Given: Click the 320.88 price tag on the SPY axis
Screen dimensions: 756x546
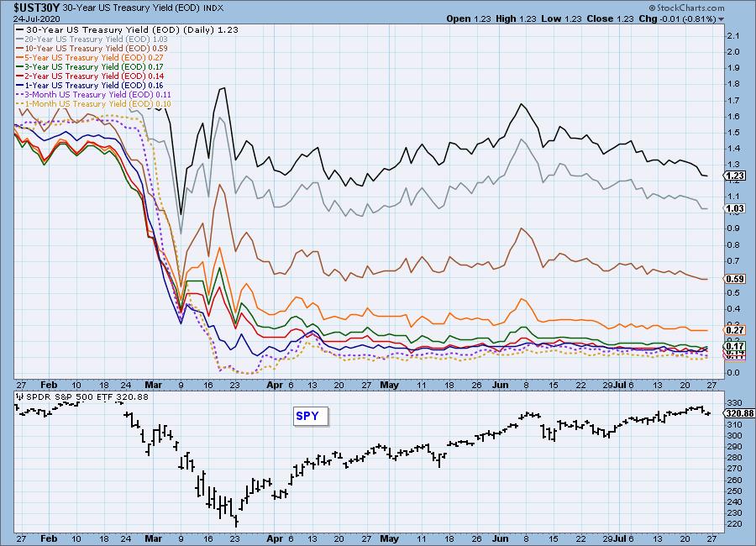Looking at the screenshot, I should pos(739,413).
